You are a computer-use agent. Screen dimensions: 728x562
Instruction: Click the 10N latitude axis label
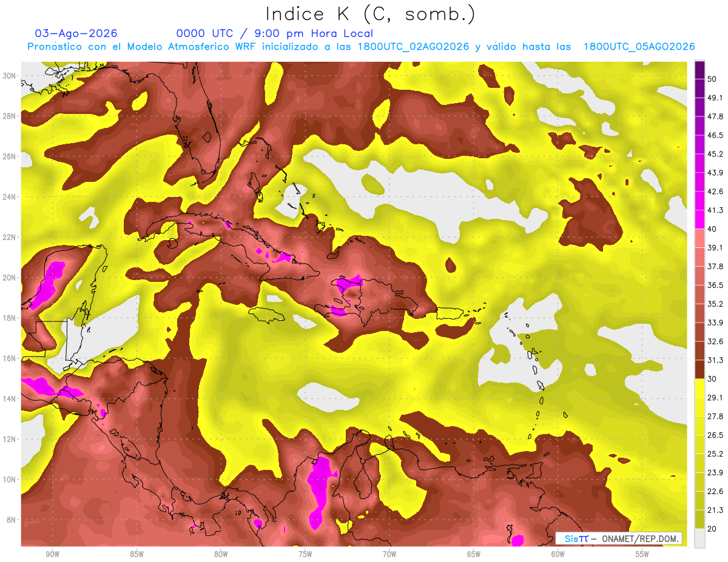(10, 480)
